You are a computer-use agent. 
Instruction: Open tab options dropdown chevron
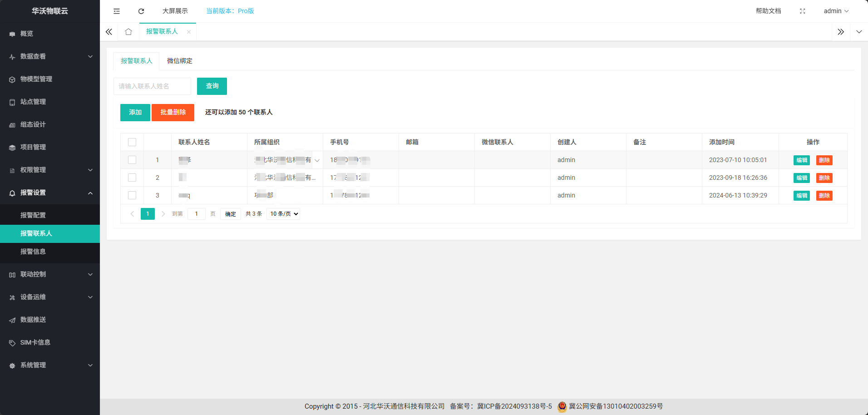click(859, 32)
